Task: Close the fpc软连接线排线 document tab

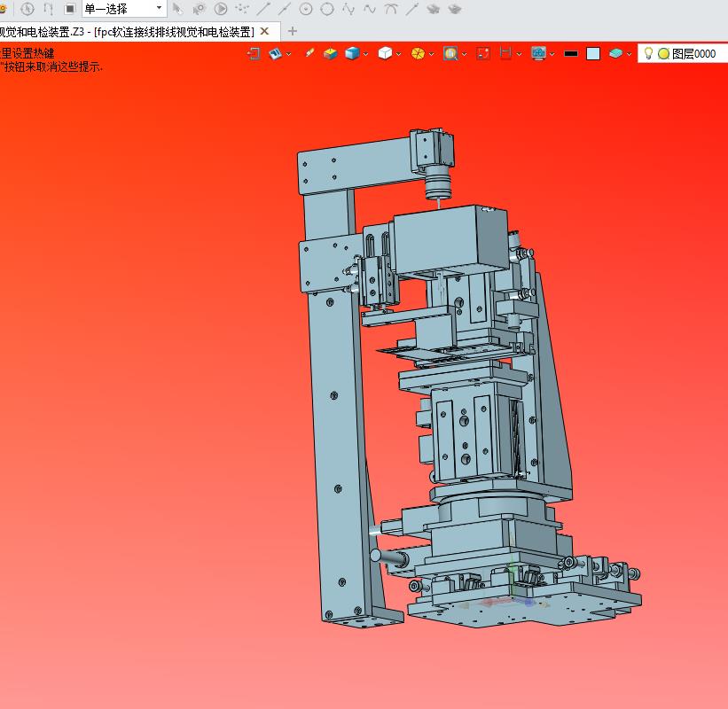Action: click(264, 31)
